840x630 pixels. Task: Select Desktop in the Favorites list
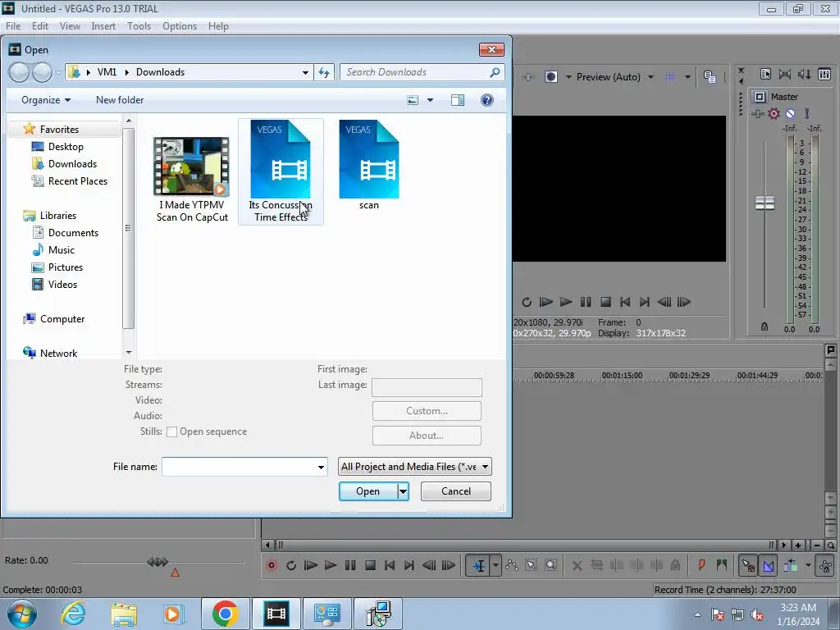tap(66, 147)
